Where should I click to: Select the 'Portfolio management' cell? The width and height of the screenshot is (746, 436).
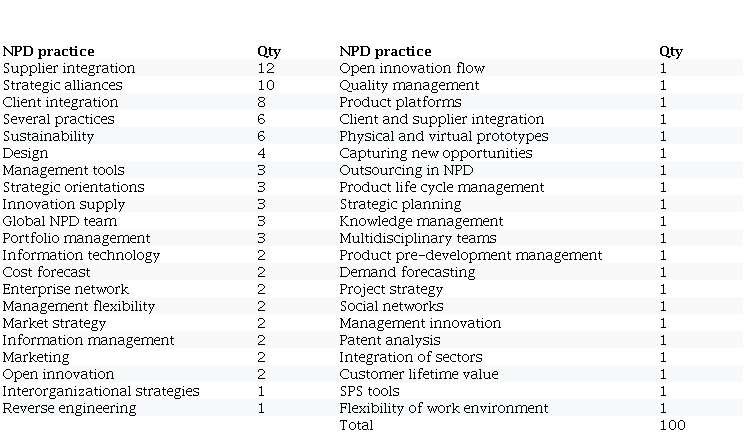[77, 238]
